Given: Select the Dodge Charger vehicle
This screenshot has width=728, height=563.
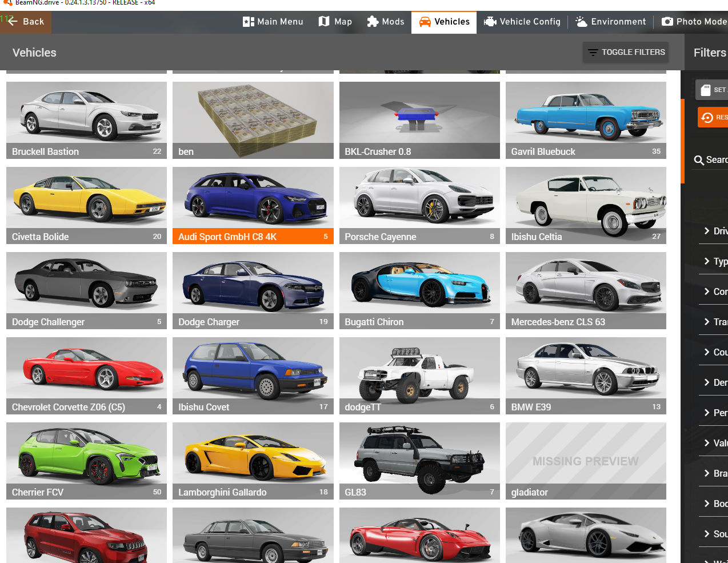Looking at the screenshot, I should tap(253, 290).
